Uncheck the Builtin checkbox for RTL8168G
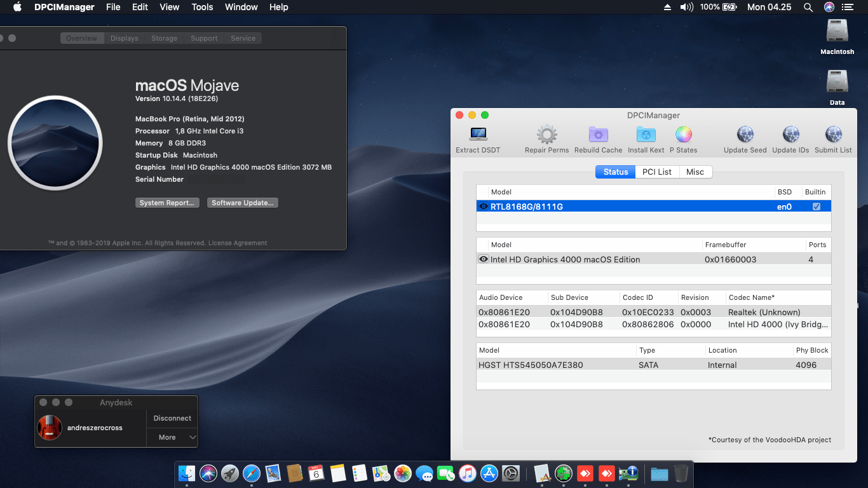The image size is (868, 488). point(817,207)
